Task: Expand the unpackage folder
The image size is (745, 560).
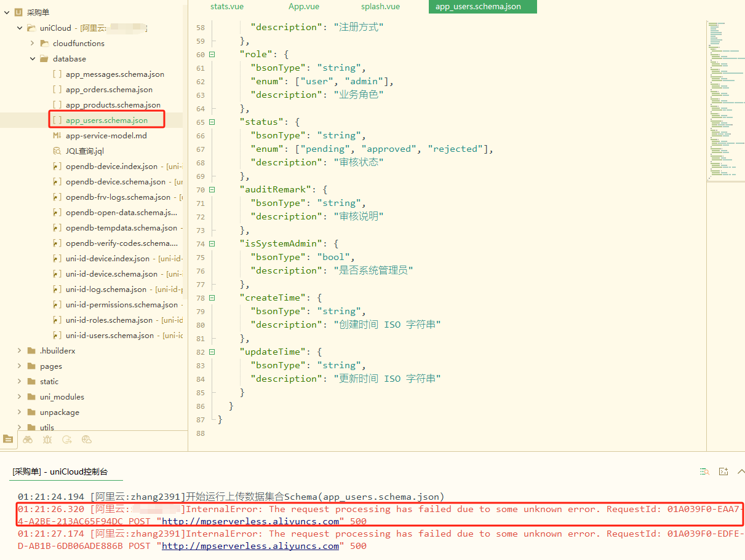Action: tap(20, 412)
